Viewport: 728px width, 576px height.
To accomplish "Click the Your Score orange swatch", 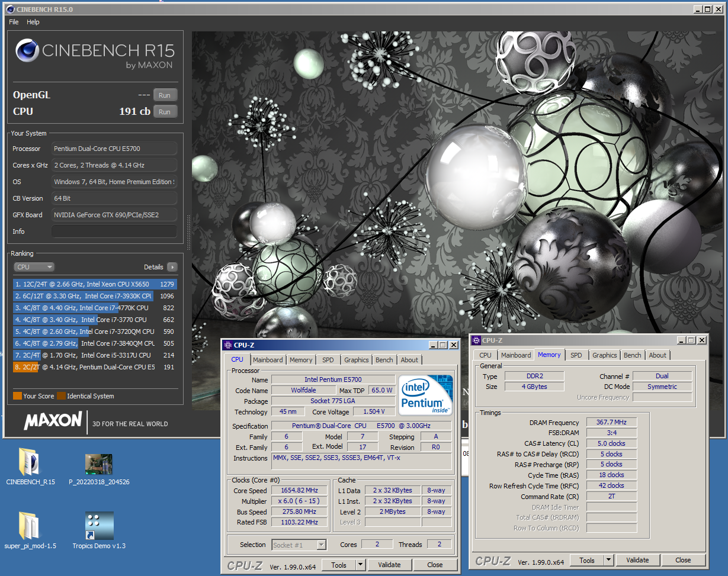I will (x=17, y=396).
